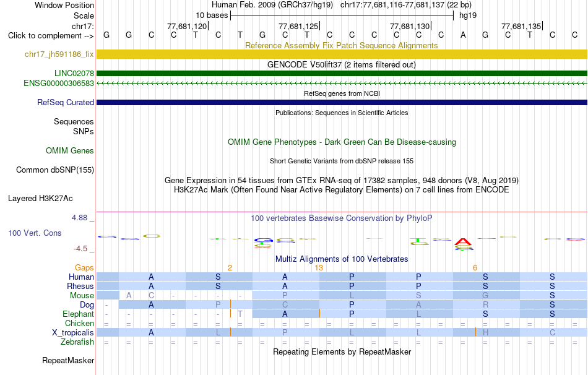The width and height of the screenshot is (588, 375).
Task: Click the Human alignment row label
Action: [x=81, y=277]
